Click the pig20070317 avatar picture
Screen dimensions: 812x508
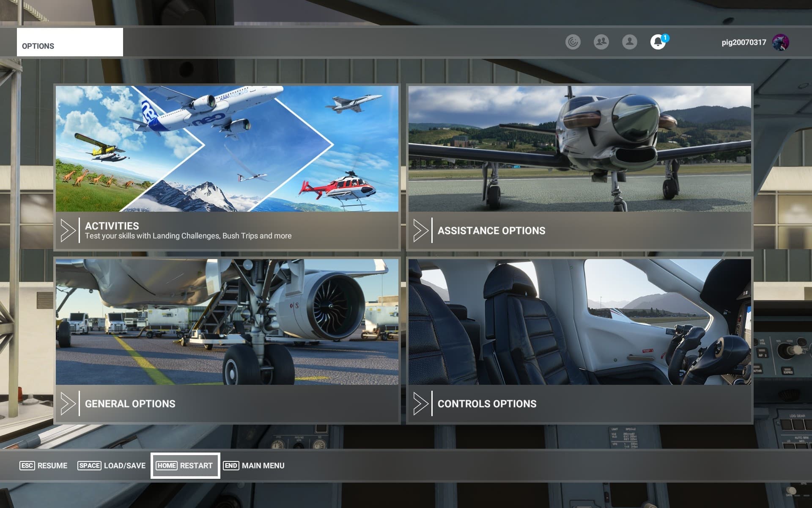[x=780, y=42]
